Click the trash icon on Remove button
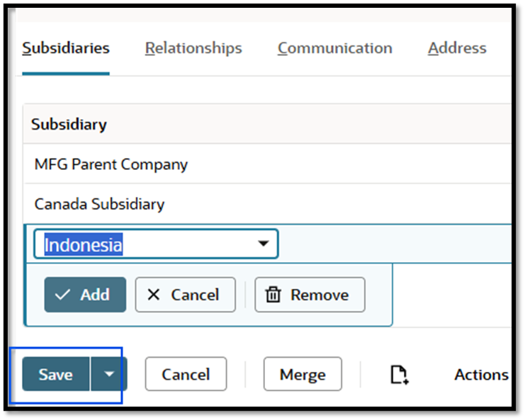The height and width of the screenshot is (420, 525). click(273, 295)
